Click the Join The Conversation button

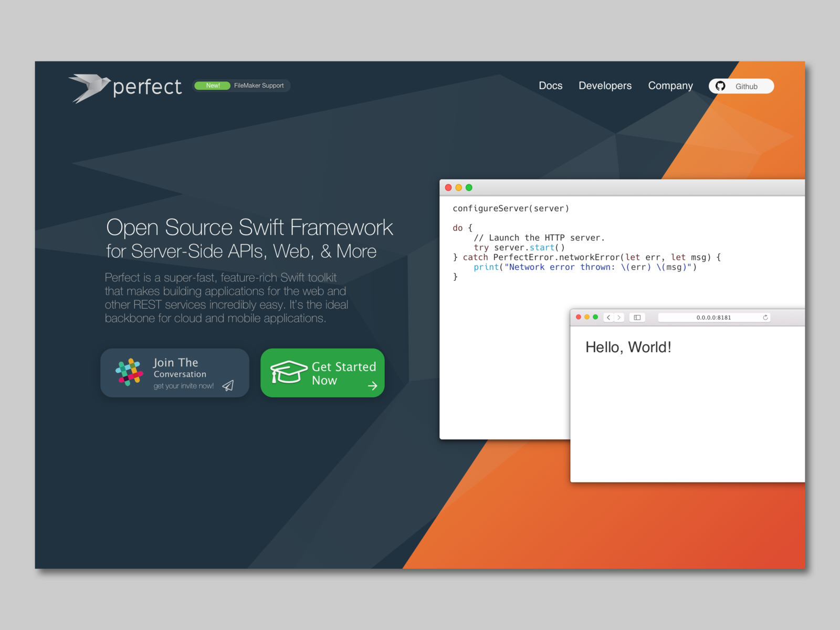click(x=174, y=373)
